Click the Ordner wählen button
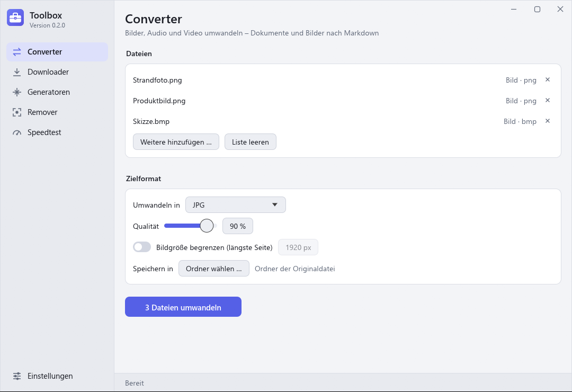 (x=214, y=269)
